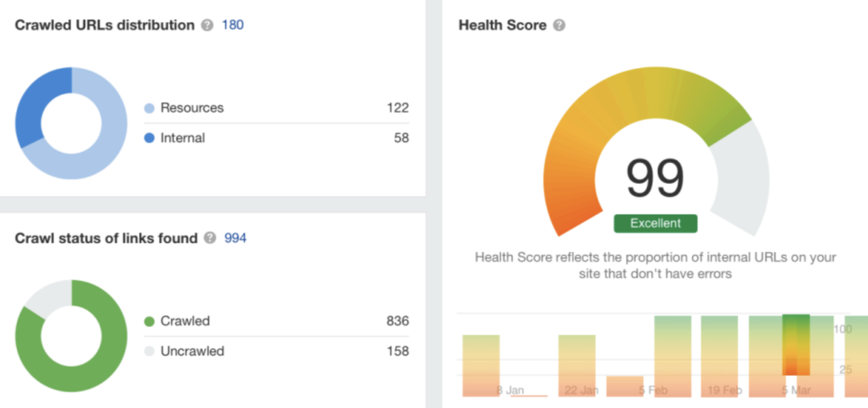
Task: Click the Excellent badge under score
Action: coord(656,224)
